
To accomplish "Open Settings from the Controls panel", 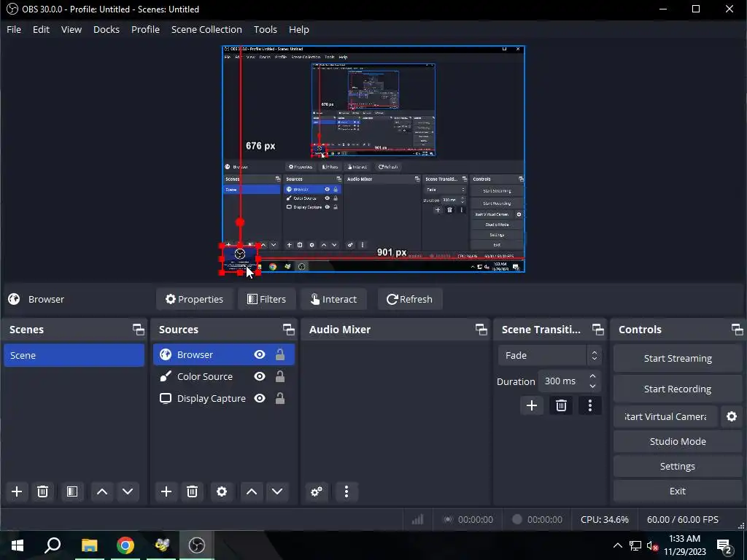I will coord(678,466).
